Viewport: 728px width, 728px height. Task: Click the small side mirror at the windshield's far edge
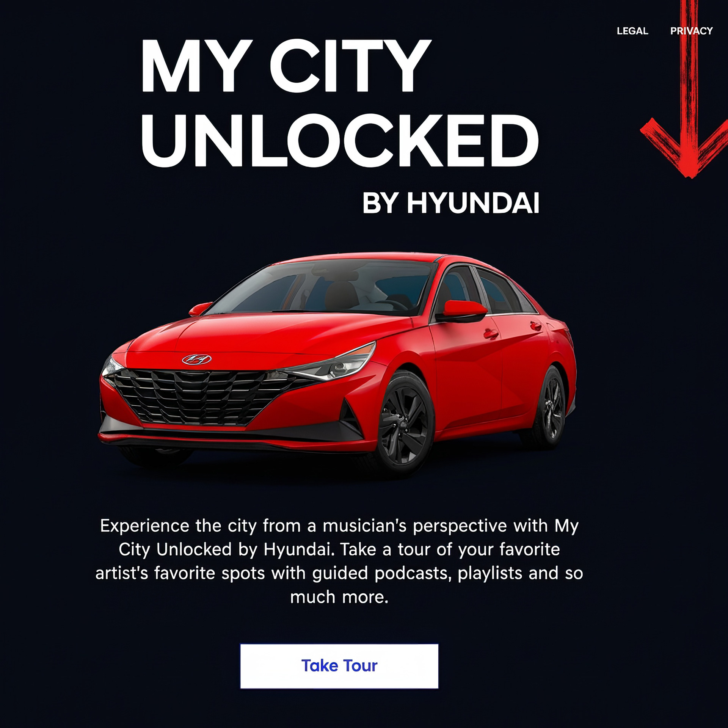tap(200, 309)
